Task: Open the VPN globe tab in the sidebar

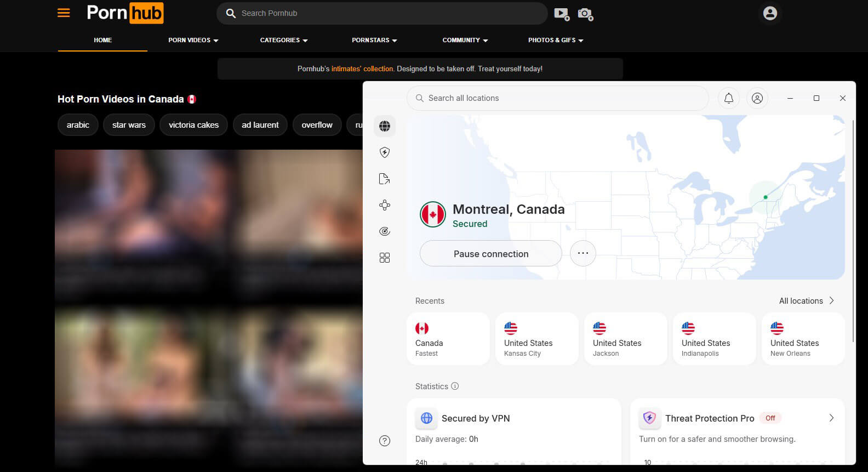Action: click(385, 126)
